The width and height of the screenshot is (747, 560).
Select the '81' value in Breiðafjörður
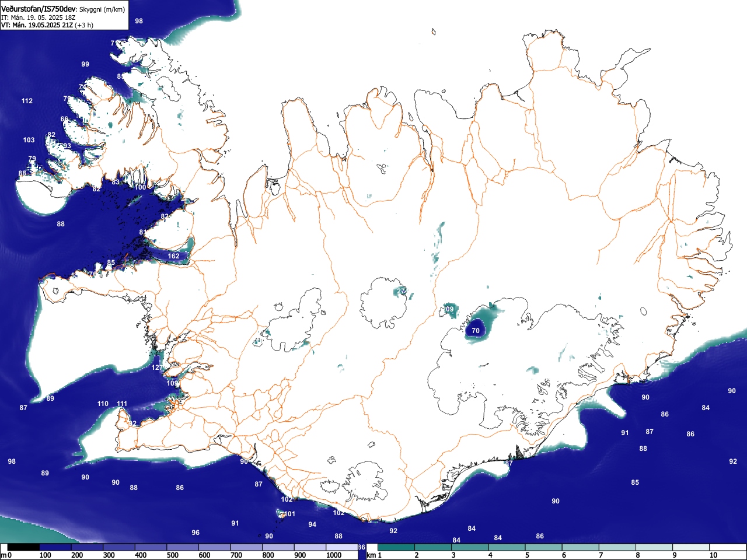coord(143,232)
